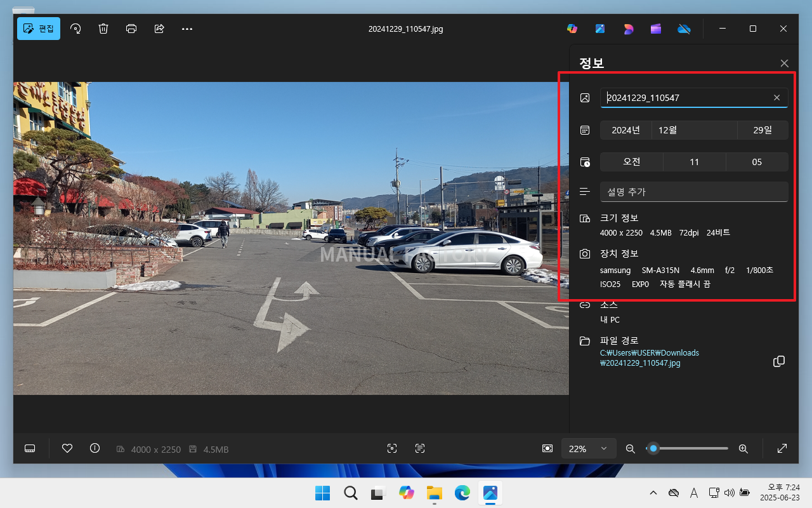Click the 4.5MB file size in bottom bar

click(216, 450)
